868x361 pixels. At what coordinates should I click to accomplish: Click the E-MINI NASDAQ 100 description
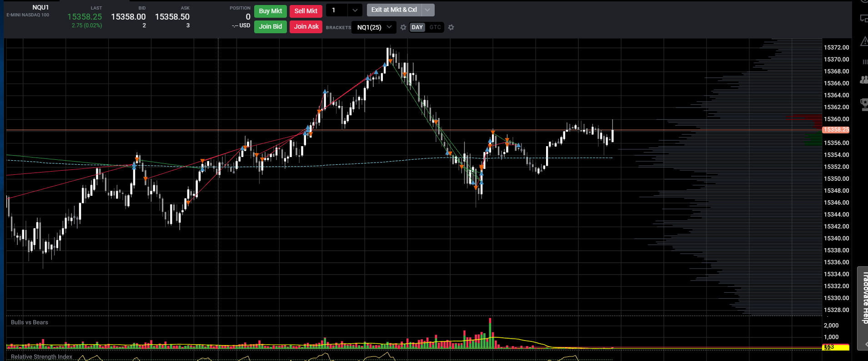tap(28, 15)
